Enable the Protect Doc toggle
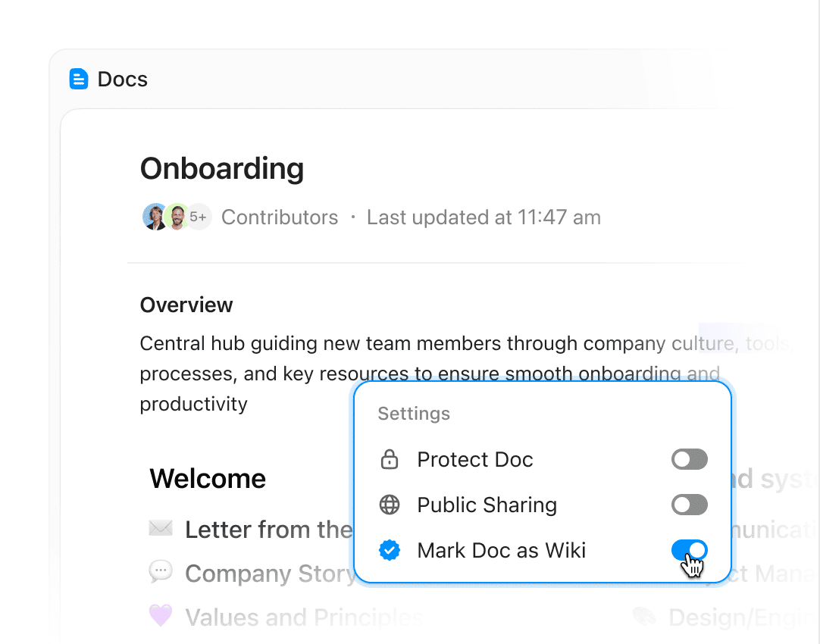The height and width of the screenshot is (644, 820). point(689,459)
